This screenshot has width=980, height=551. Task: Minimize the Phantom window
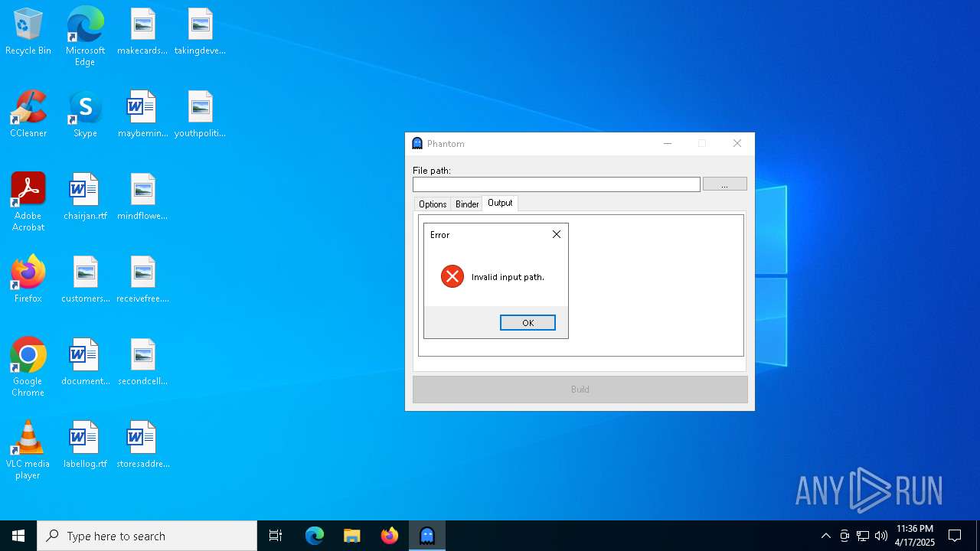[668, 144]
